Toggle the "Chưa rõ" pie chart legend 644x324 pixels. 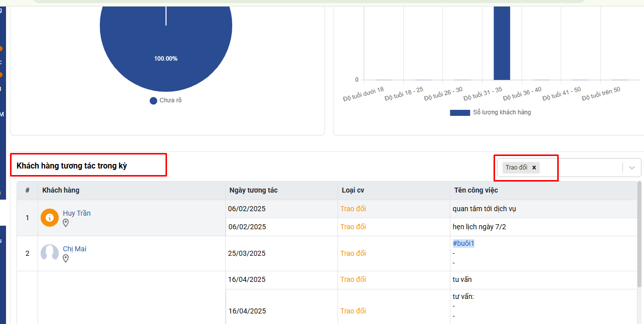166,100
